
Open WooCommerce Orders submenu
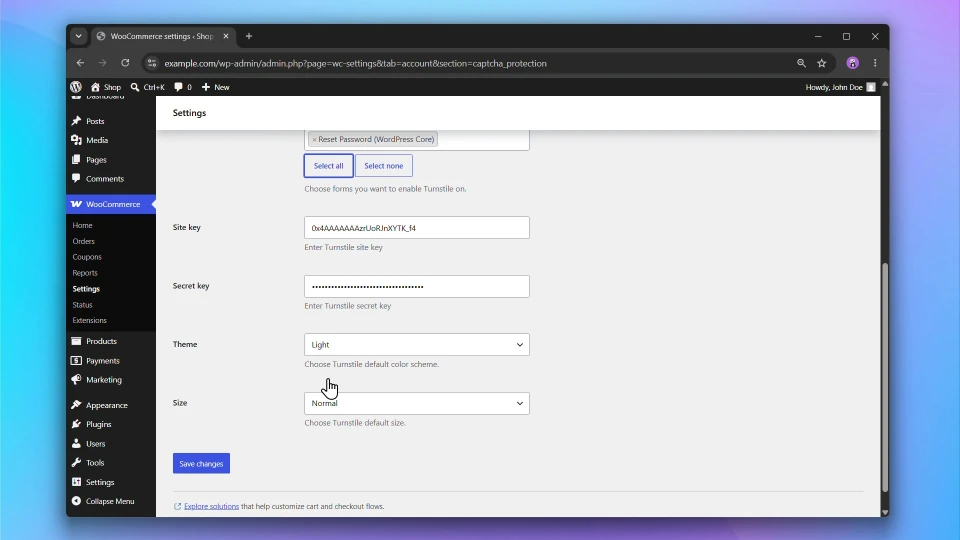point(83,241)
